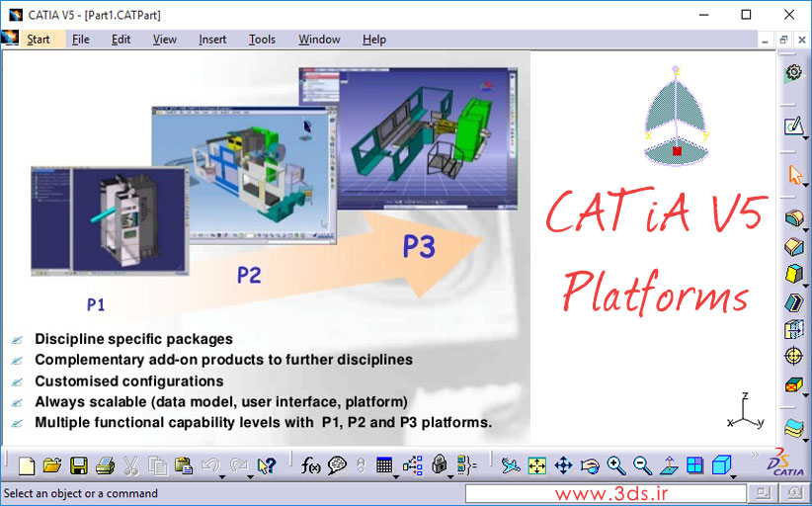Image resolution: width=812 pixels, height=506 pixels.
Task: Open the Start menu
Action: (x=39, y=40)
